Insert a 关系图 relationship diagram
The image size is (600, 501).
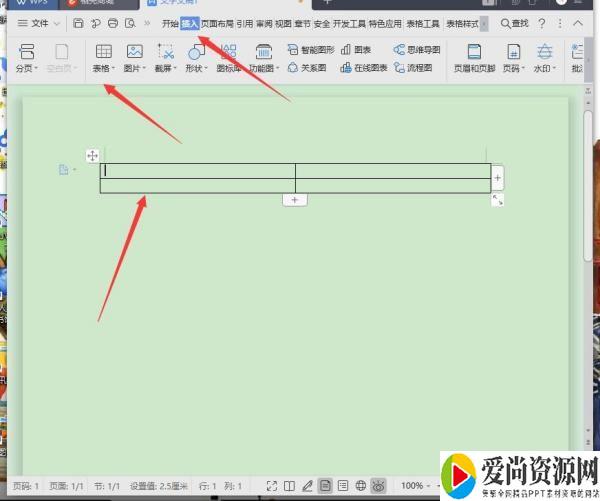[x=307, y=68]
